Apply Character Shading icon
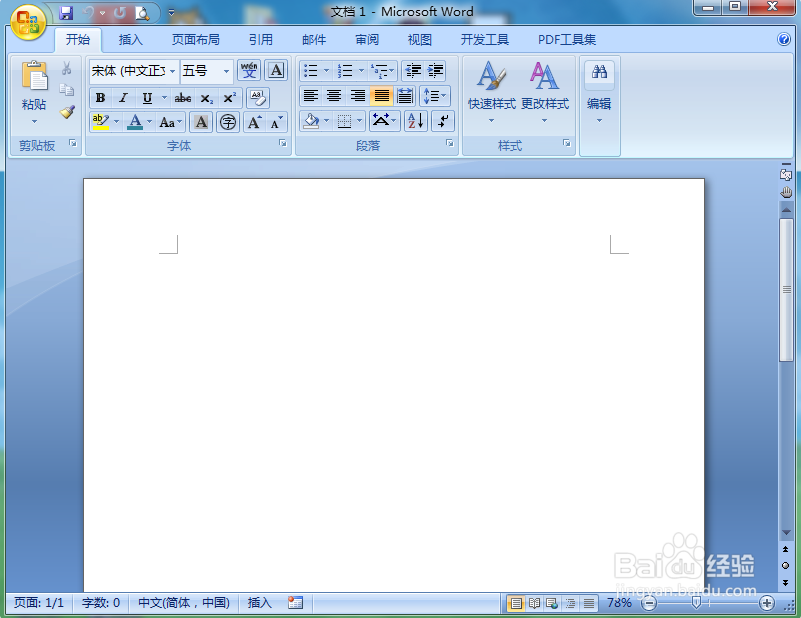Screen dimensions: 801x618 coord(201,122)
